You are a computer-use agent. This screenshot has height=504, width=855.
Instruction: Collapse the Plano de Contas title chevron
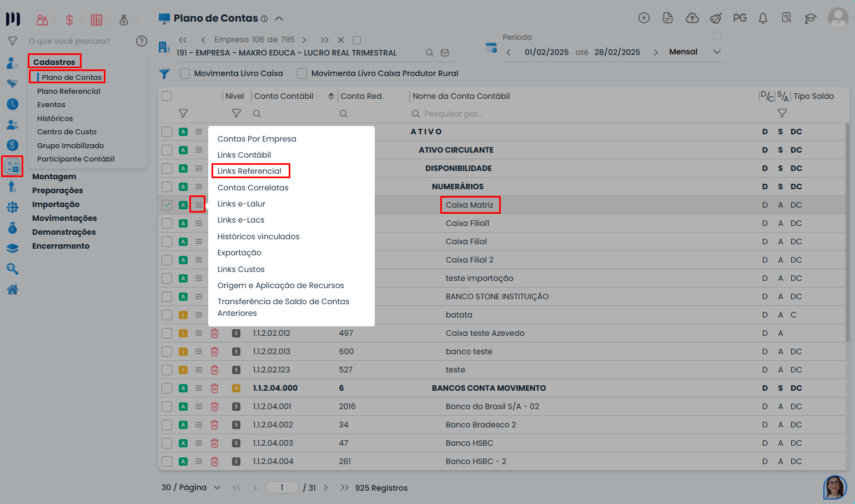click(x=279, y=18)
